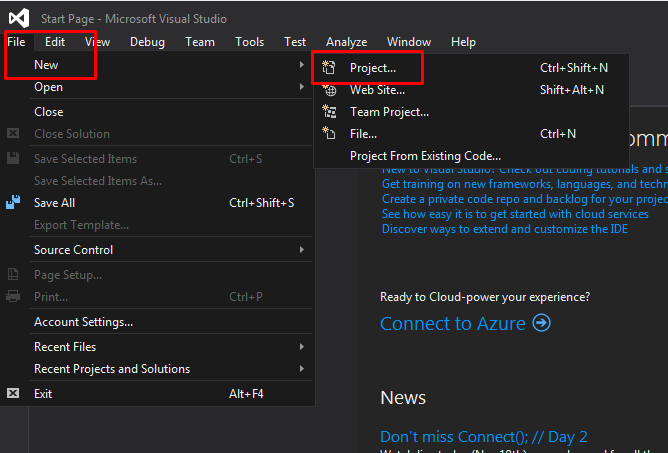Open 'See how easy it is' cloud link
This screenshot has height=453, width=668.
[515, 214]
